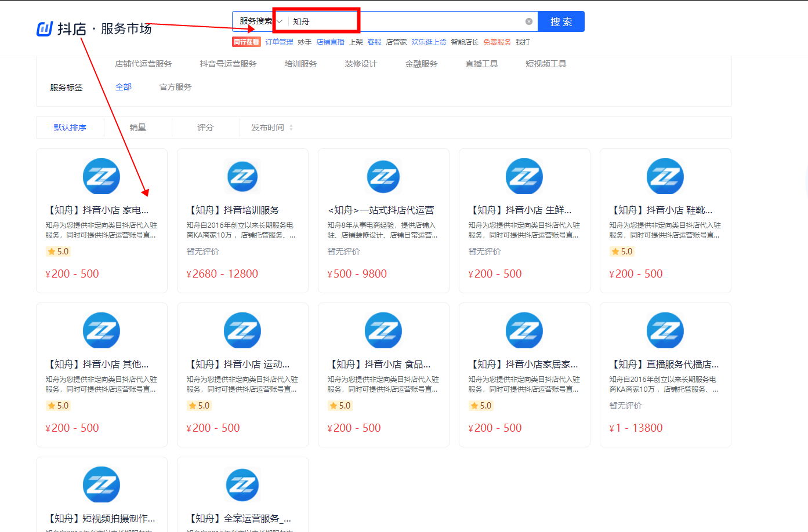808x532 pixels.
Task: Select the 培训服务 category
Action: (x=300, y=64)
